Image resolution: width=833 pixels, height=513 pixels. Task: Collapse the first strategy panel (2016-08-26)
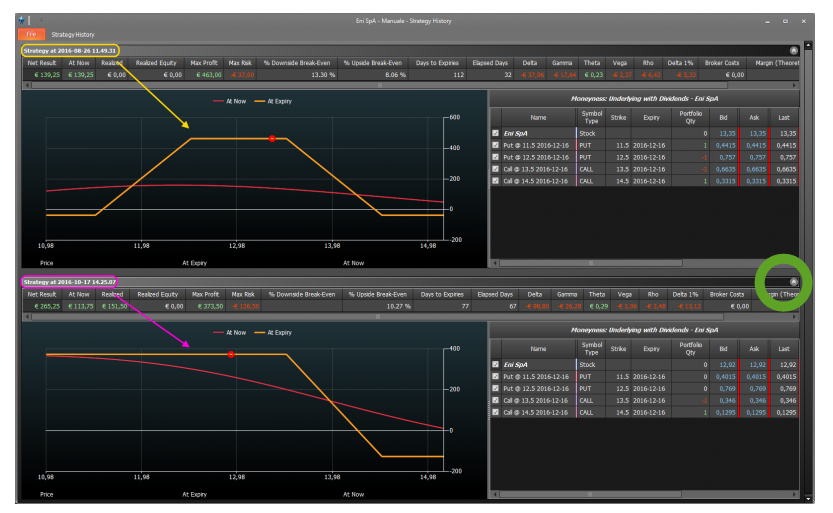pos(793,50)
